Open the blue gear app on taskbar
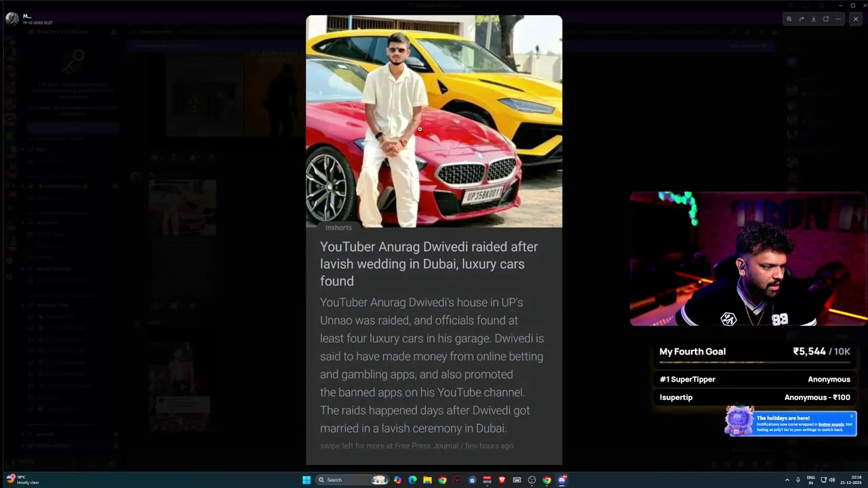The height and width of the screenshot is (488, 868). pos(472,480)
